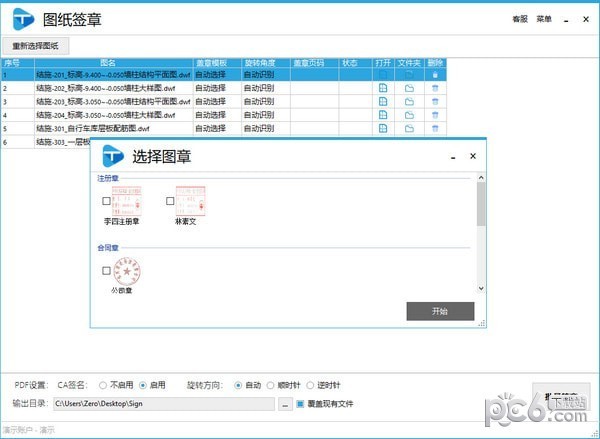This screenshot has height=439, width=600.
Task: Click the 合同章 section label
Action: 108,248
